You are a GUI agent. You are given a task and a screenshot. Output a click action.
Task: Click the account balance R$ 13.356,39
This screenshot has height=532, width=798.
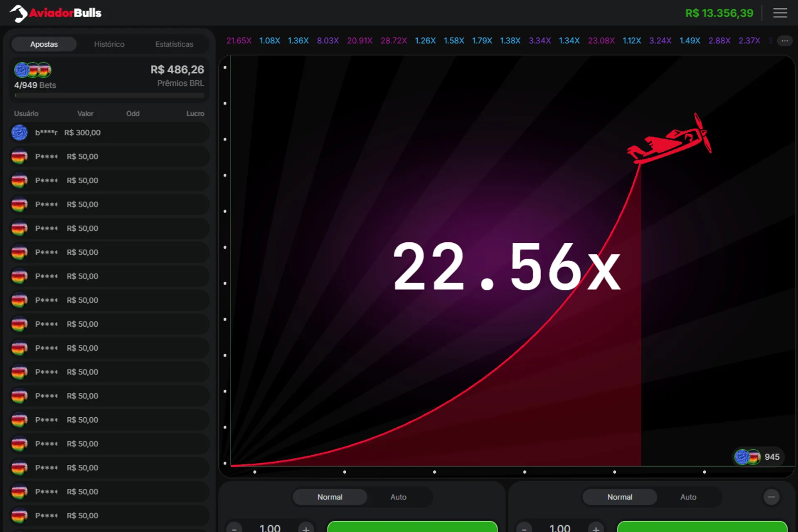pos(719,13)
